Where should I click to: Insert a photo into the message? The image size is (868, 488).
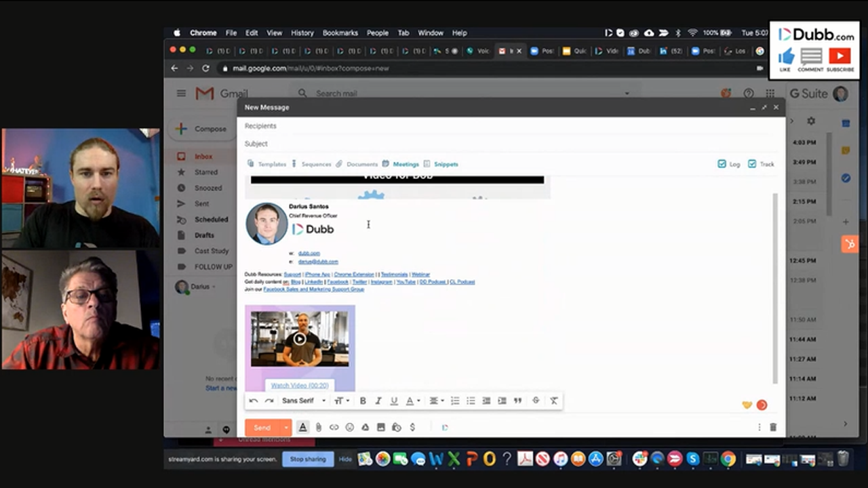(380, 427)
